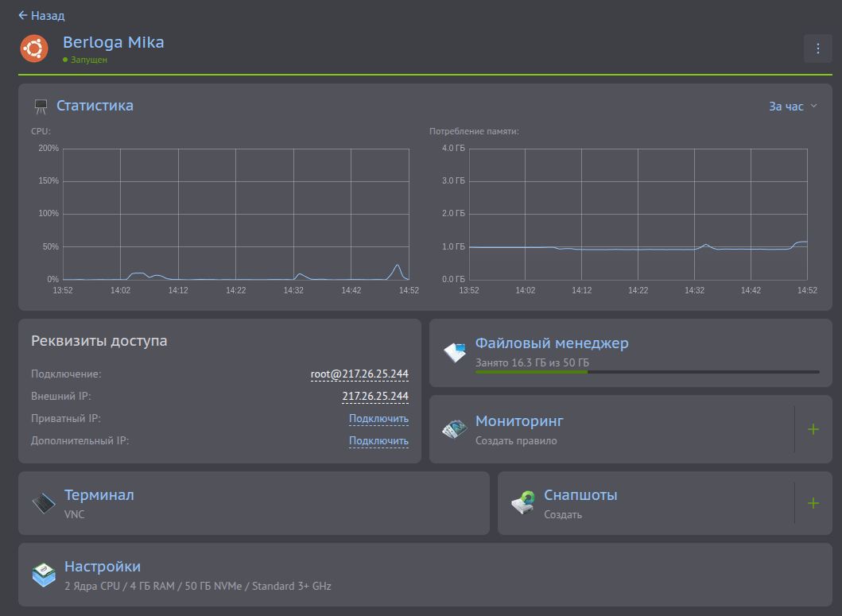Click the 'Реквизиты доступа' heading
Screen dimensions: 842x616
click(x=99, y=341)
